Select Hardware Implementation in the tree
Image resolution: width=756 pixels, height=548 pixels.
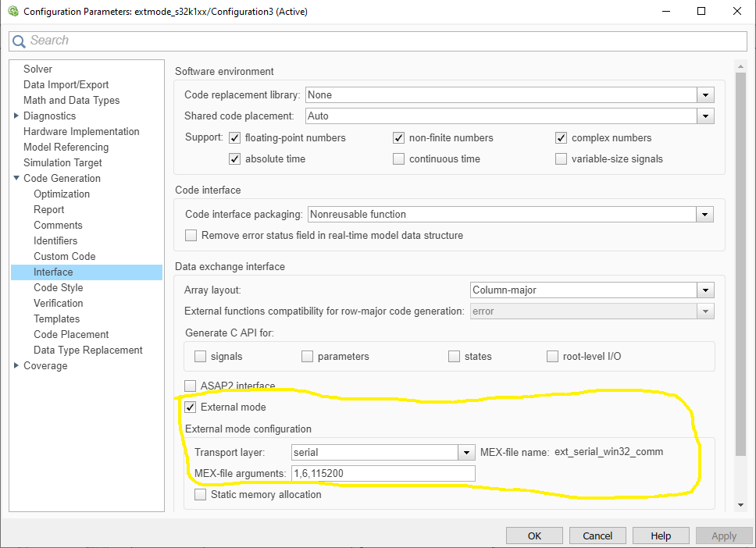pyautogui.click(x=81, y=131)
